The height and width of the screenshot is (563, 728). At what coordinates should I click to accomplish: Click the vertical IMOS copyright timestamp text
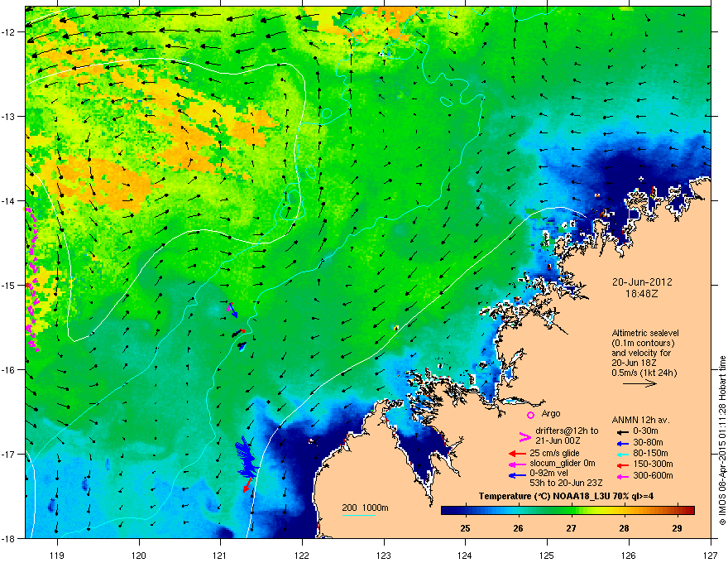[x=722, y=440]
